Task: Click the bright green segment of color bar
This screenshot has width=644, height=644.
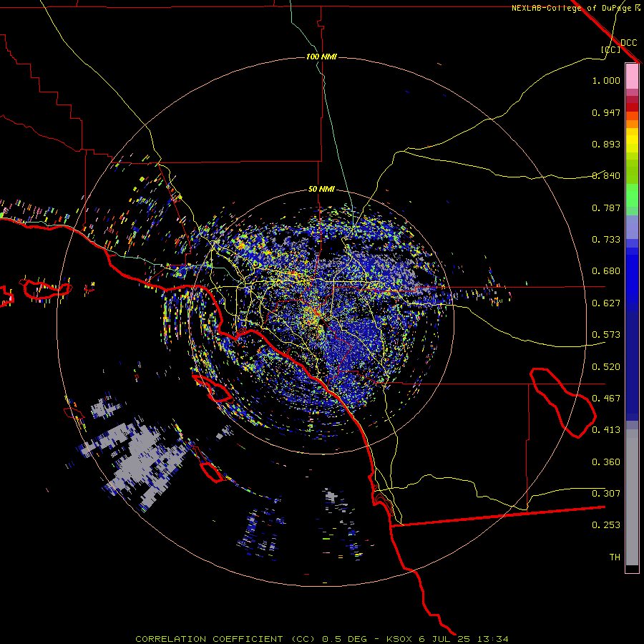Action: (x=632, y=195)
